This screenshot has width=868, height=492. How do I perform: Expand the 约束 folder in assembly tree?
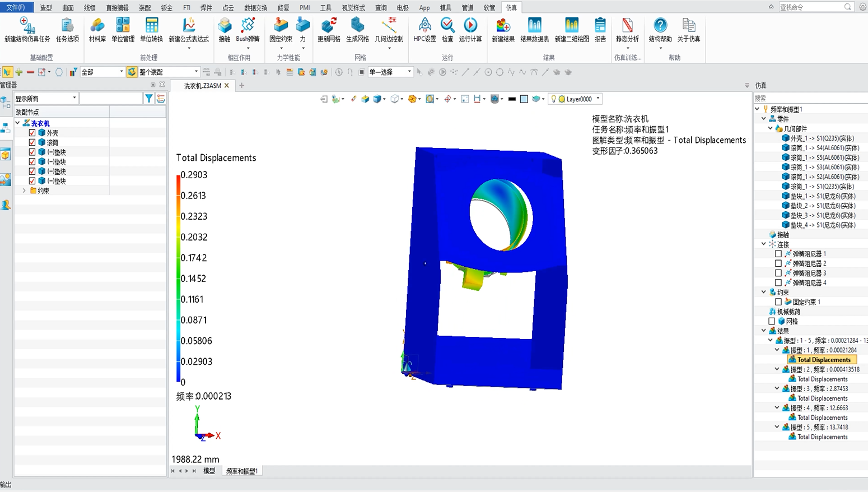tap(24, 191)
